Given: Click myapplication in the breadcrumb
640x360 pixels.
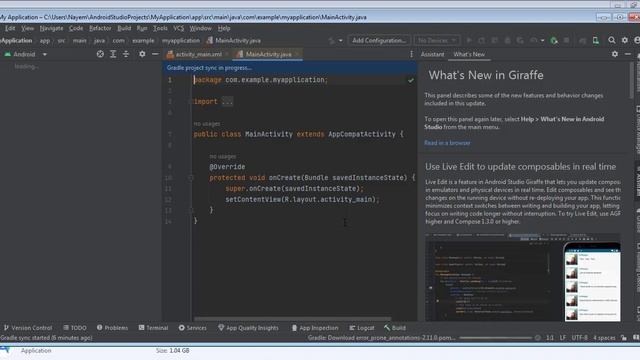Looking at the screenshot, I should (x=181, y=40).
